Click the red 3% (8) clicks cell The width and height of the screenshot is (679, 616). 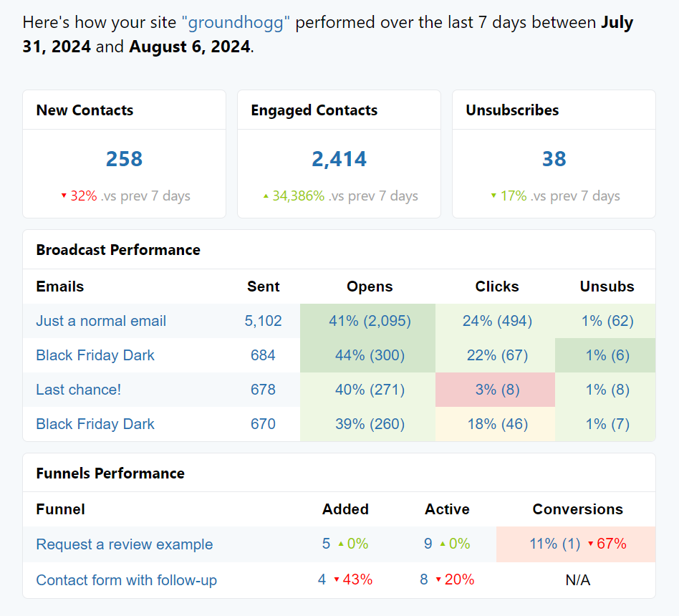point(496,390)
